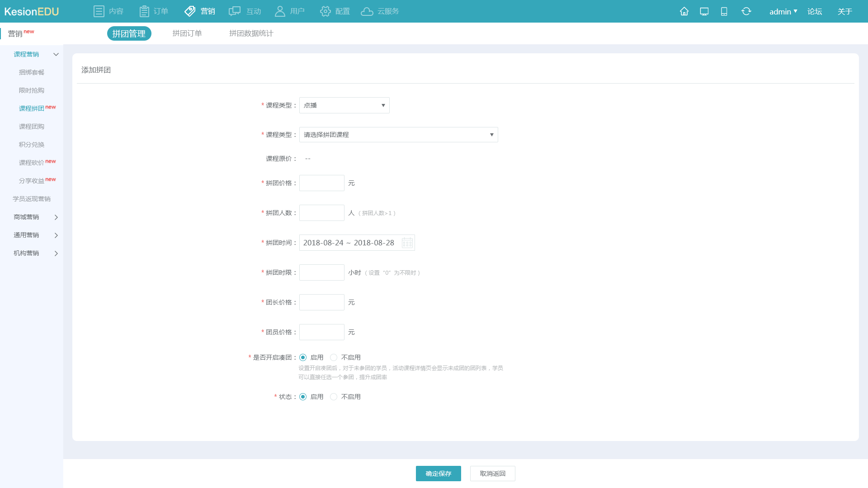Click the desktop monitor preview icon

(x=704, y=11)
